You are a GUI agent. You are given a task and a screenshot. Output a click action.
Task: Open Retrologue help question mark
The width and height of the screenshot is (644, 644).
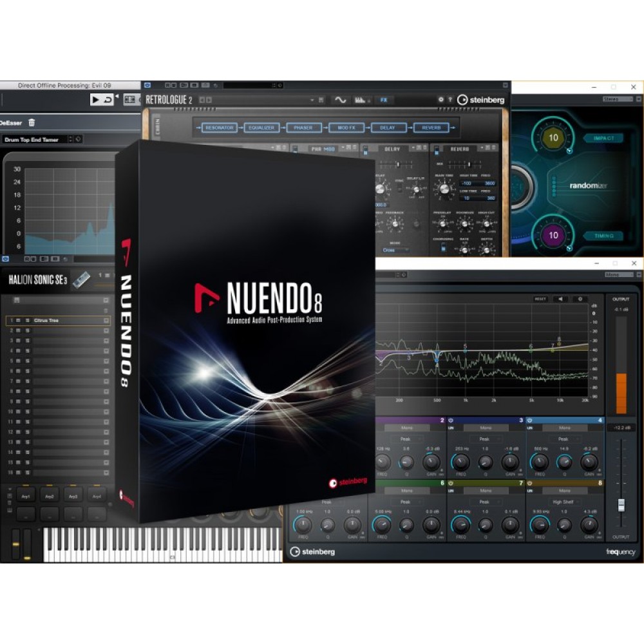(x=450, y=99)
